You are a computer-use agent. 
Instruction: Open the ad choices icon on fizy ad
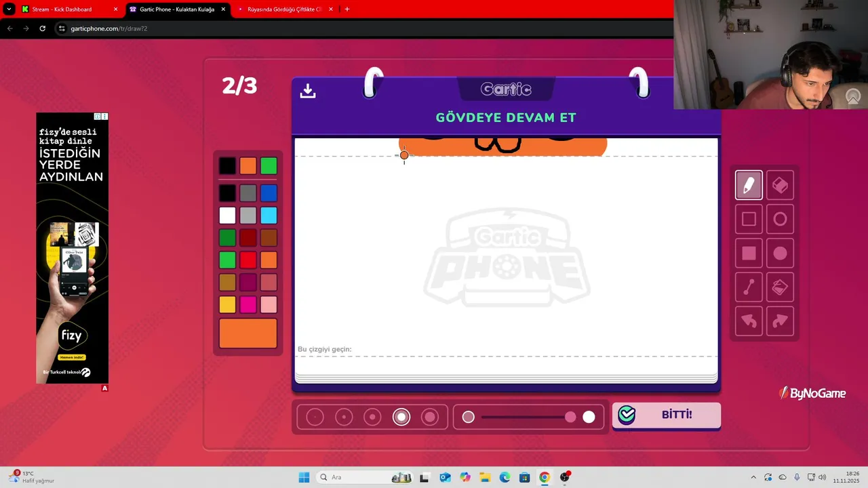pos(104,117)
